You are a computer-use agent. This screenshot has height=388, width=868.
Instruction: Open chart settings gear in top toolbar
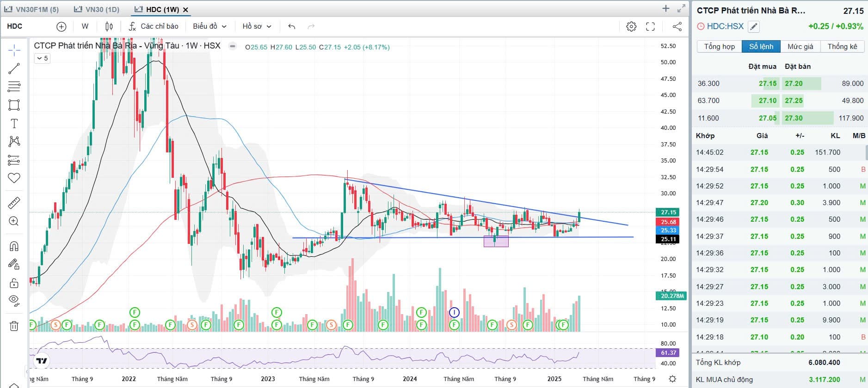click(631, 26)
